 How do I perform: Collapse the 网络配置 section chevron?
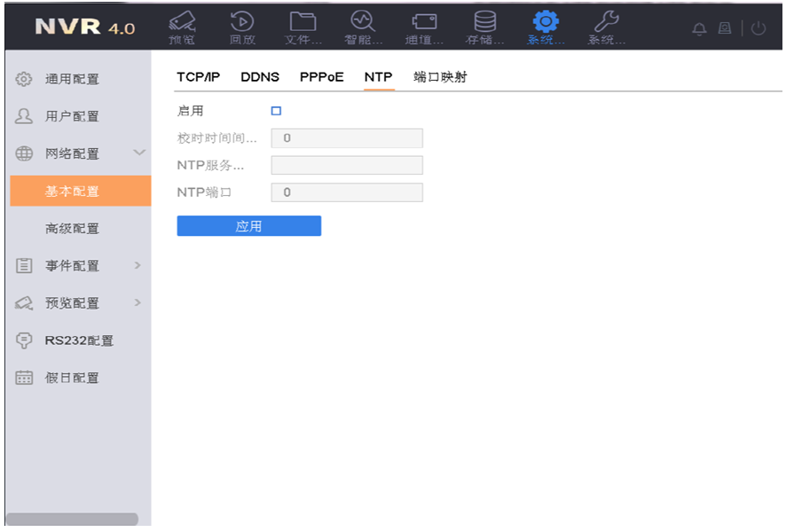click(x=139, y=153)
